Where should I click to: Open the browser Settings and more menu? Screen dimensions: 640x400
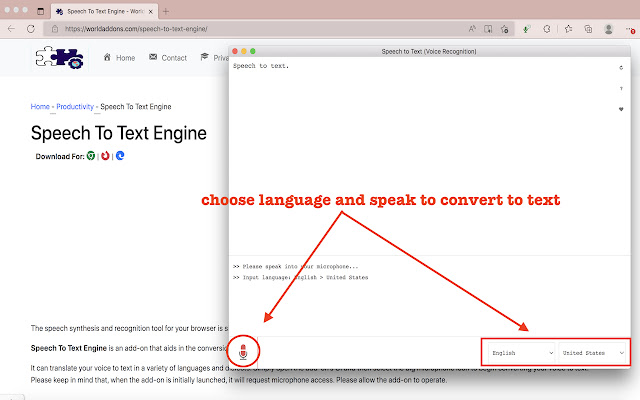(630, 29)
